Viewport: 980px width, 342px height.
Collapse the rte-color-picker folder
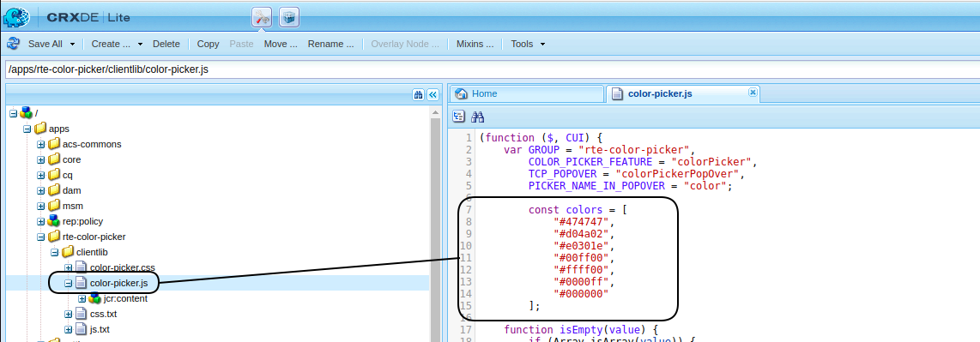(x=40, y=237)
